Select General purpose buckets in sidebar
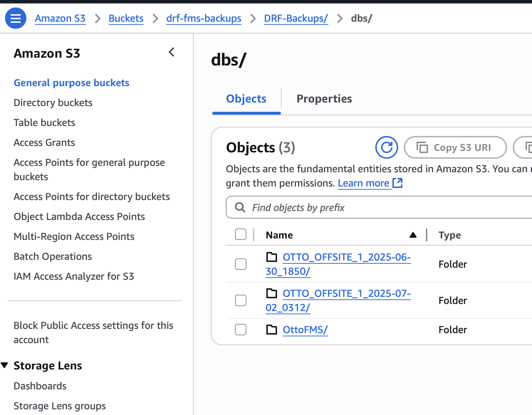The image size is (532, 415). 72,83
